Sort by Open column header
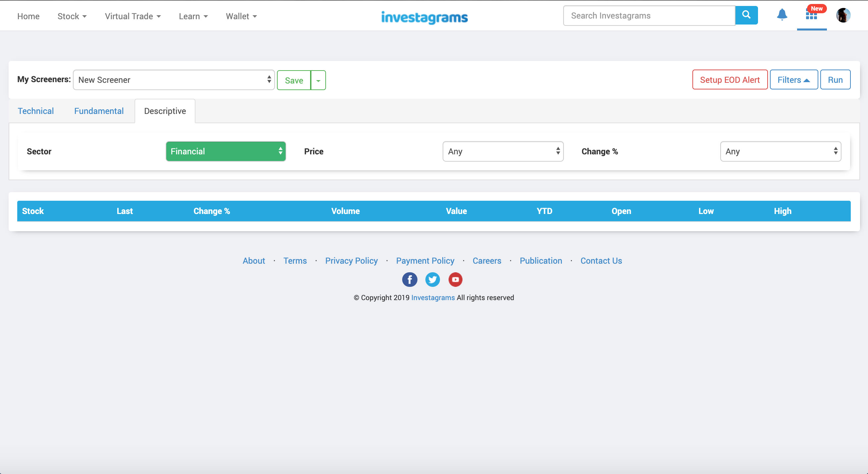Screen dimensions: 868x474 click(x=621, y=211)
